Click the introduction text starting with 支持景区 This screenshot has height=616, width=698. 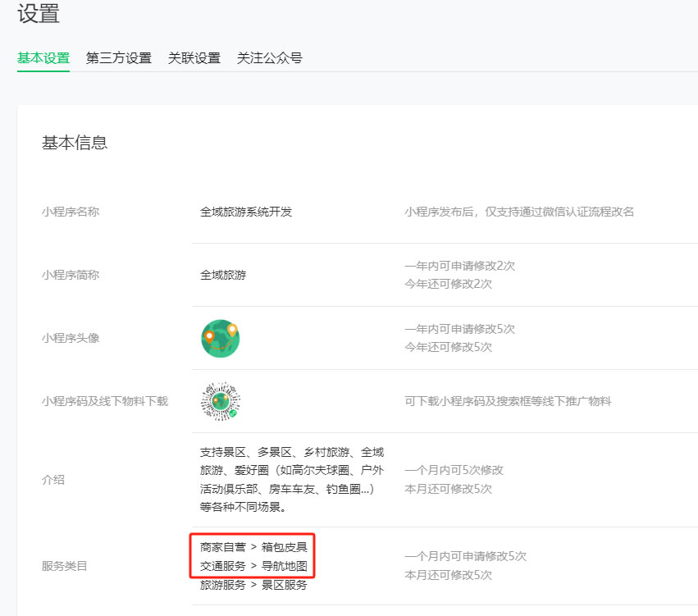coord(292,480)
